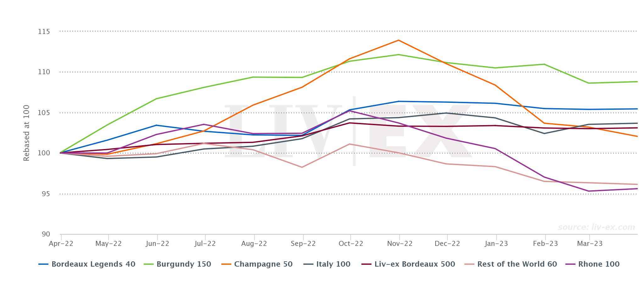644x283 pixels.
Task: Click the Champagne peak point at Nov-22
Action: tap(399, 40)
